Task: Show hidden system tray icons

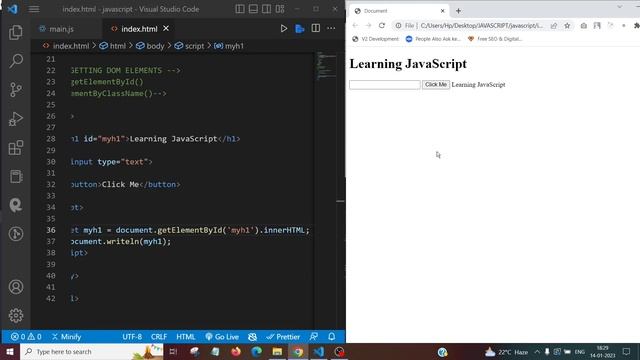Action: pos(537,352)
